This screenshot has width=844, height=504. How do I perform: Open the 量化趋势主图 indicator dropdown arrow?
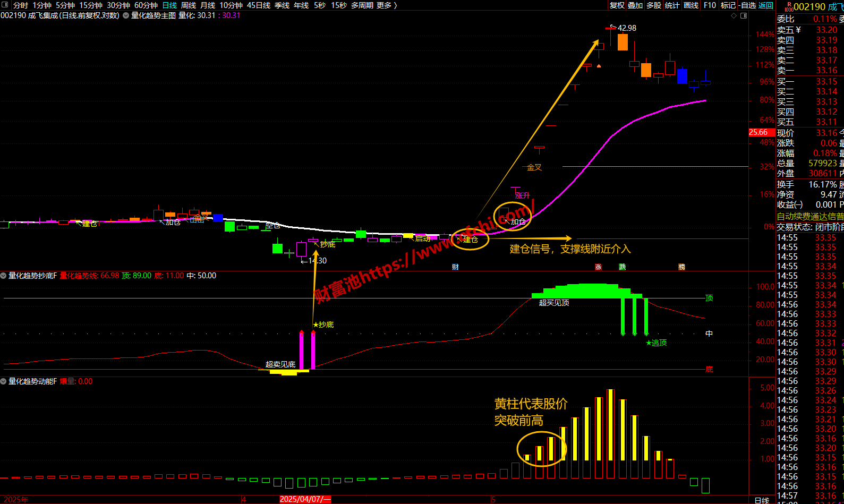click(x=126, y=15)
